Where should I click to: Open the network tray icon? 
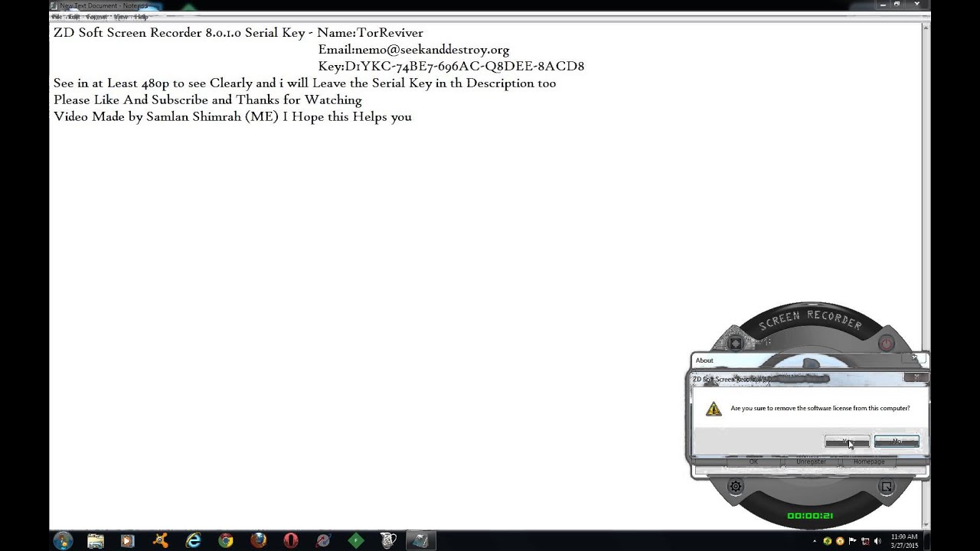coord(865,542)
